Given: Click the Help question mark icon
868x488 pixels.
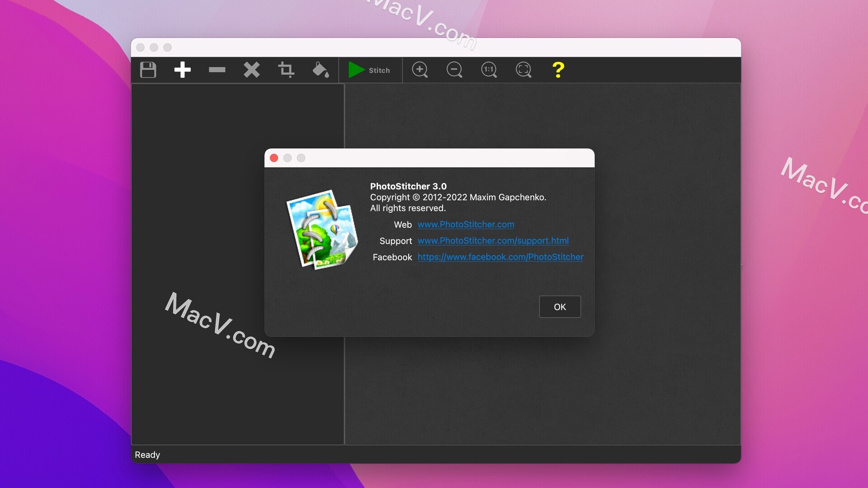Looking at the screenshot, I should [x=557, y=69].
